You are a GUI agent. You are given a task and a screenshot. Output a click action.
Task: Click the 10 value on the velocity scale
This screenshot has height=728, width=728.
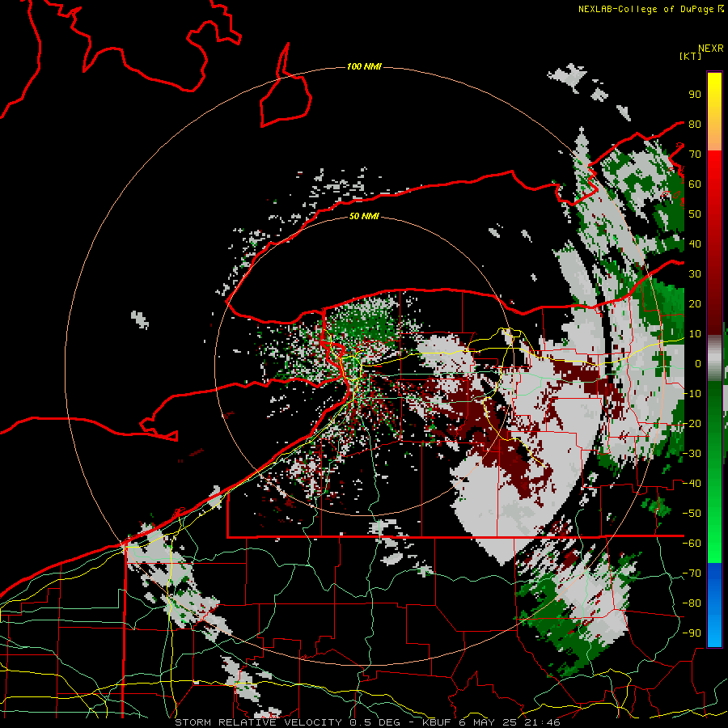click(x=695, y=334)
